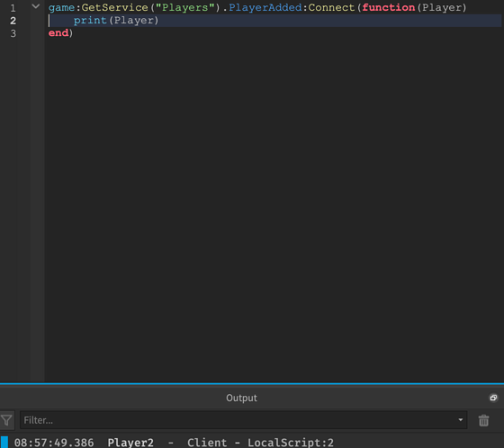Click line number 3 in the gutter
This screenshot has width=504, height=448.
pos(13,33)
